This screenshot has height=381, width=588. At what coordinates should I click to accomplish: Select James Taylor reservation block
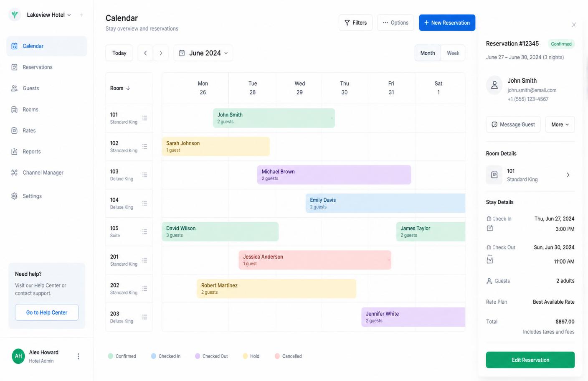coord(431,231)
